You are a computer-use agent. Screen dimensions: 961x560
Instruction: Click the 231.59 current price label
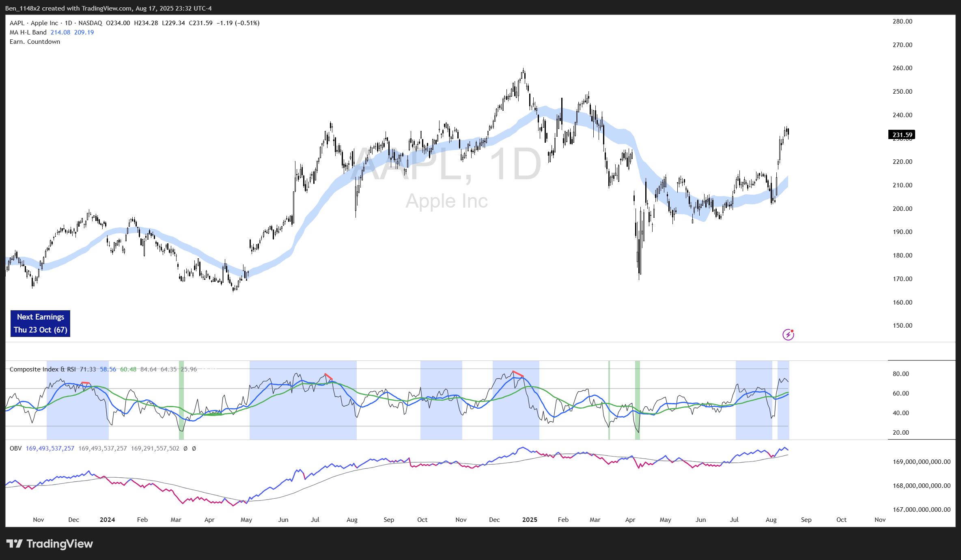coord(902,135)
